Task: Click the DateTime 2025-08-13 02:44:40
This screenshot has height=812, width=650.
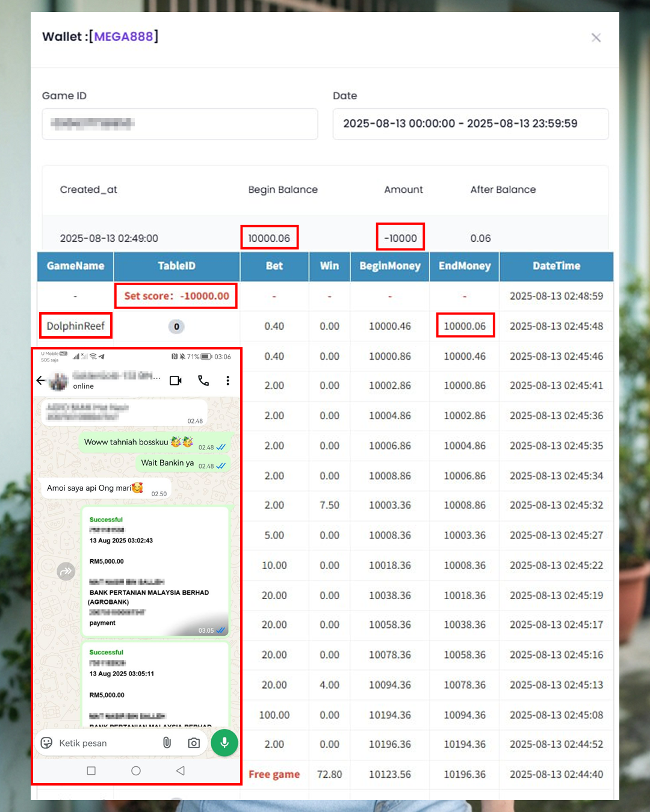Action: pyautogui.click(x=556, y=774)
